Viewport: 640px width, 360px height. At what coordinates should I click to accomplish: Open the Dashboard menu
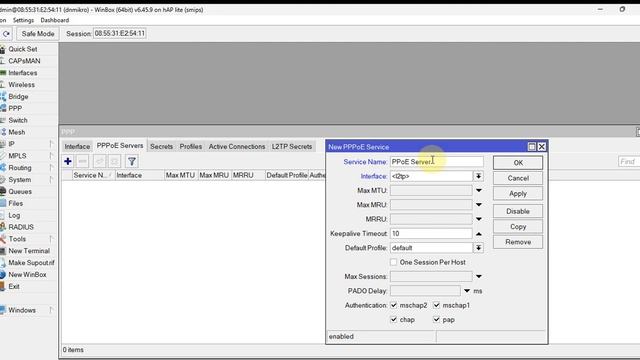coord(55,20)
